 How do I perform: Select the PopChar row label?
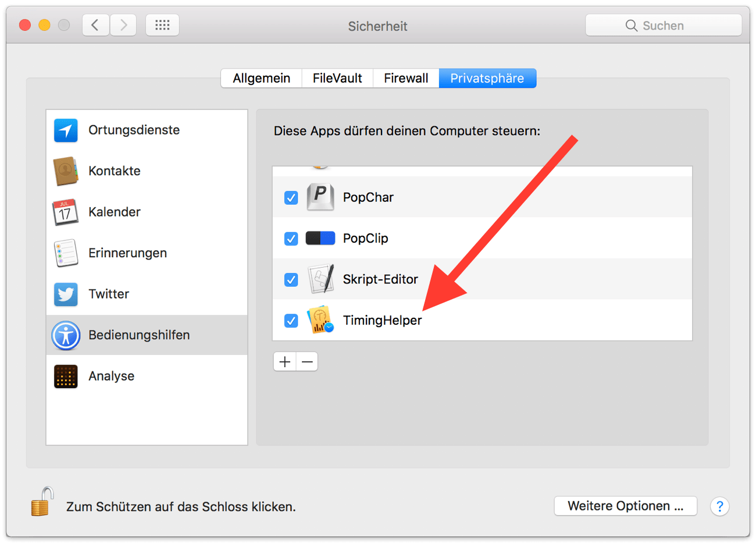pos(368,197)
